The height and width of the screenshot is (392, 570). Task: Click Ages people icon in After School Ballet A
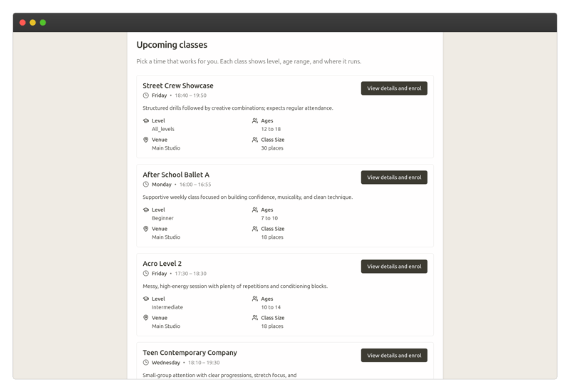click(255, 210)
